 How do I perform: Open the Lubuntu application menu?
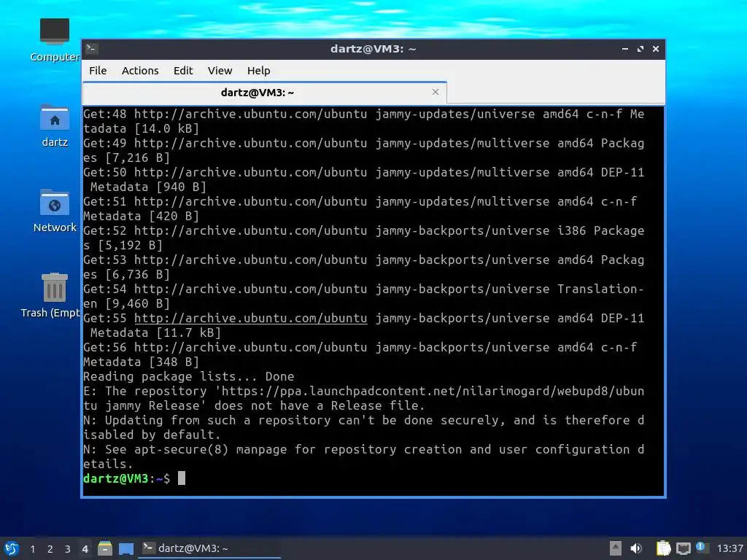tap(12, 548)
